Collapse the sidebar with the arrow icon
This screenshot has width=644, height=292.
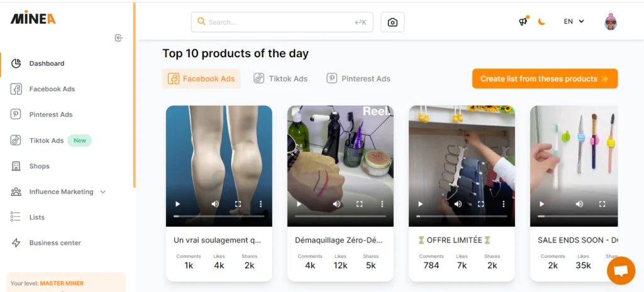coord(119,38)
